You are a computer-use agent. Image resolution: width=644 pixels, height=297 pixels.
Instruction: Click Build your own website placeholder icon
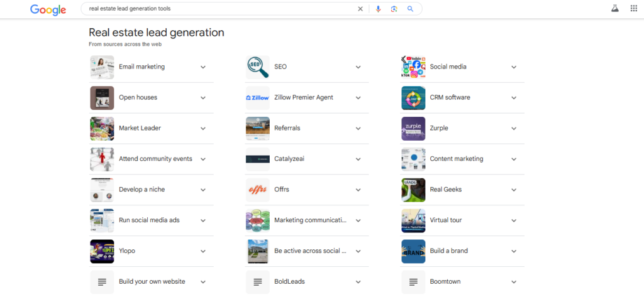[x=103, y=282]
